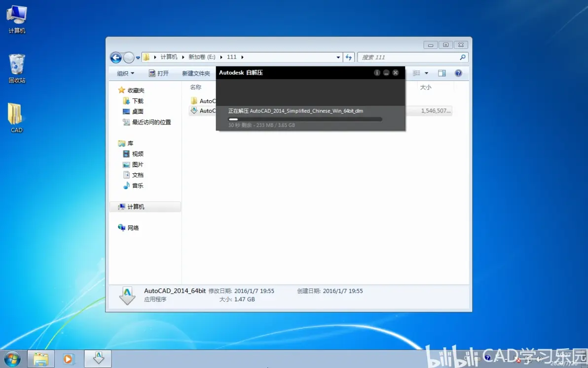The height and width of the screenshot is (368, 588).
Task: Open 最近访问的位置 in the sidebar
Action: coord(147,122)
